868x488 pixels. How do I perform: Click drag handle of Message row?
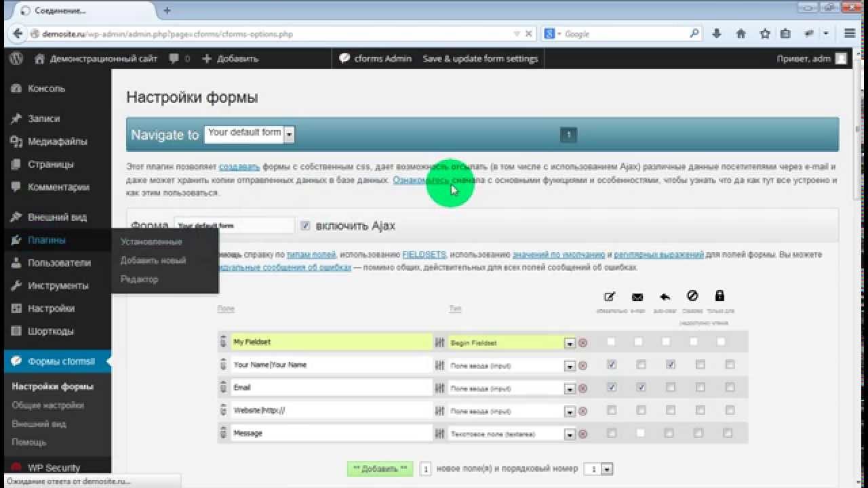pos(222,433)
